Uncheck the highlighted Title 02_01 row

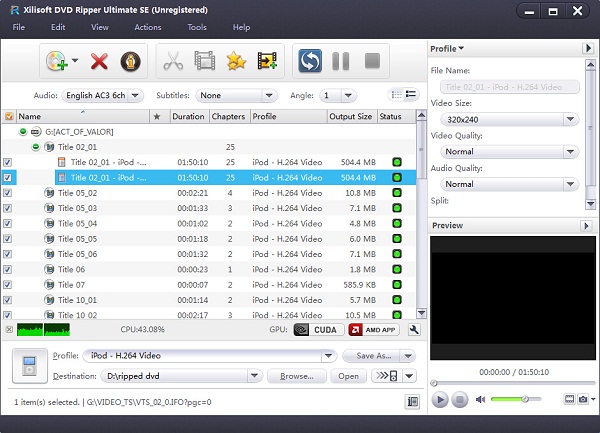[x=7, y=177]
